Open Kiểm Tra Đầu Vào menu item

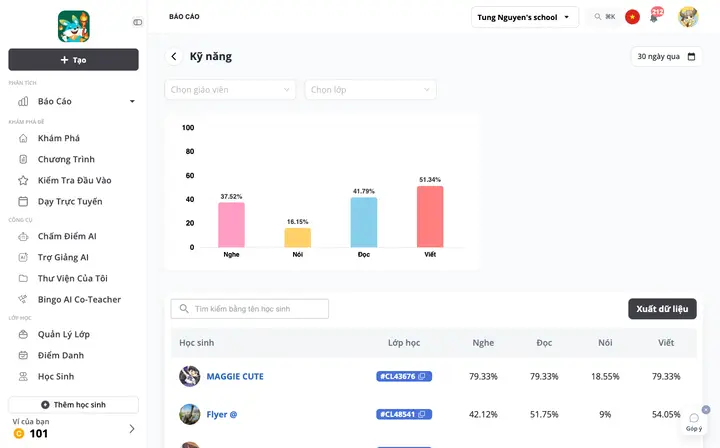[x=73, y=180]
